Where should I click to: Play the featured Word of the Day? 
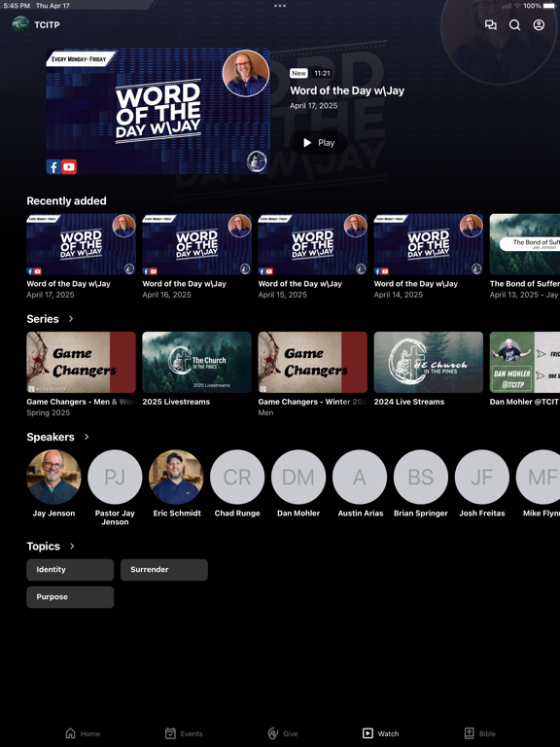pos(319,142)
